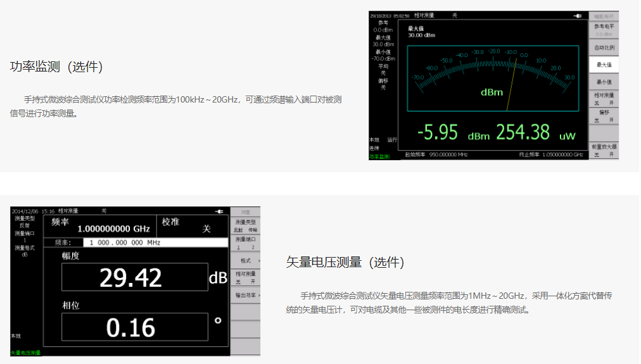Click the power plug icon in power monitor
This screenshot has width=641, height=364.
click(577, 15)
